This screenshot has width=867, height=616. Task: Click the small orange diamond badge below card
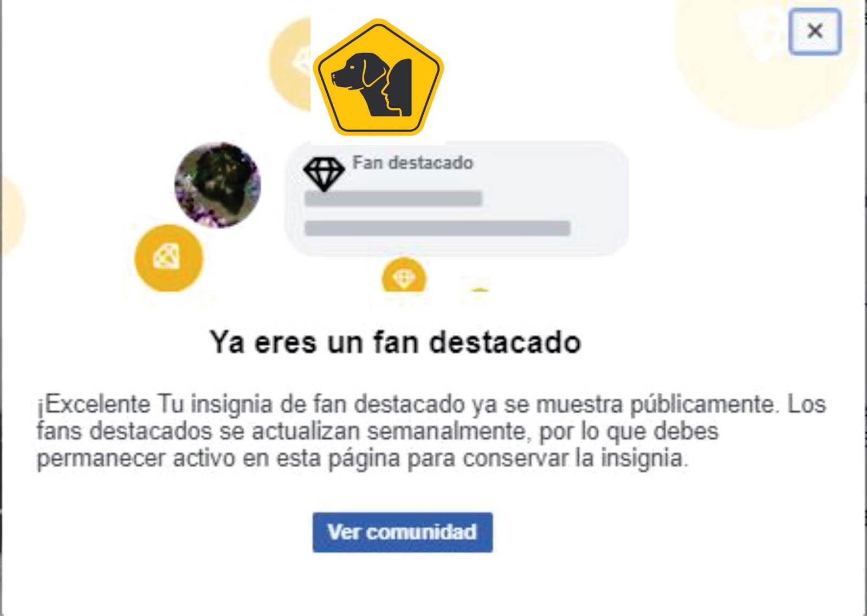(x=404, y=276)
